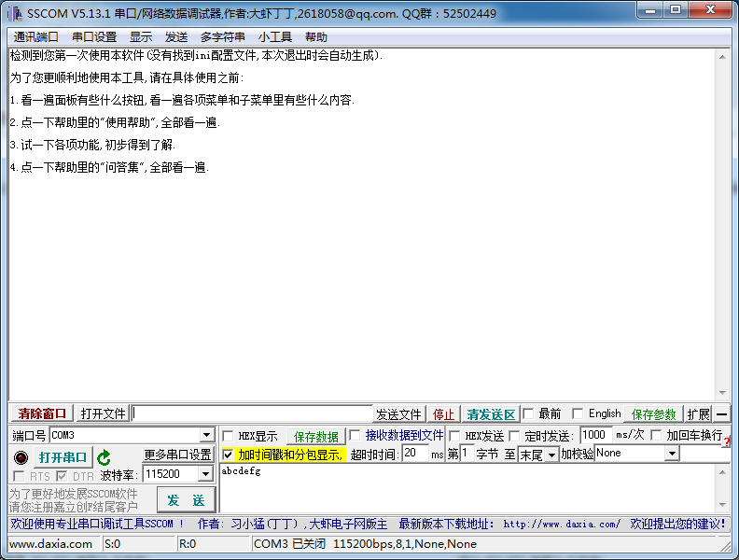Click the 打开串口 button
This screenshot has width=739, height=560.
tap(63, 457)
